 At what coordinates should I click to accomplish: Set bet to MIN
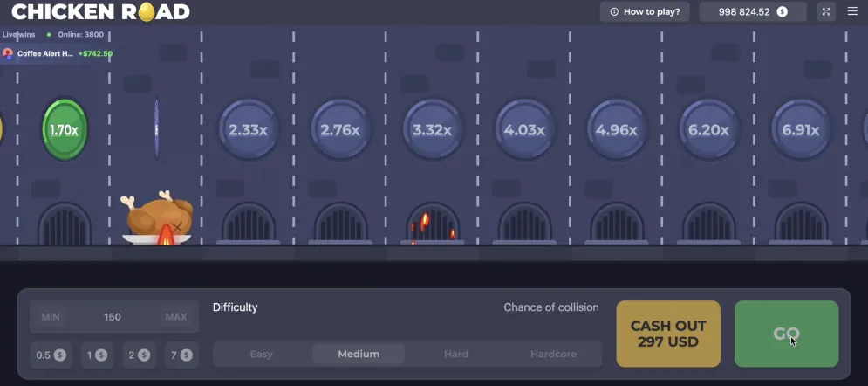(51, 317)
